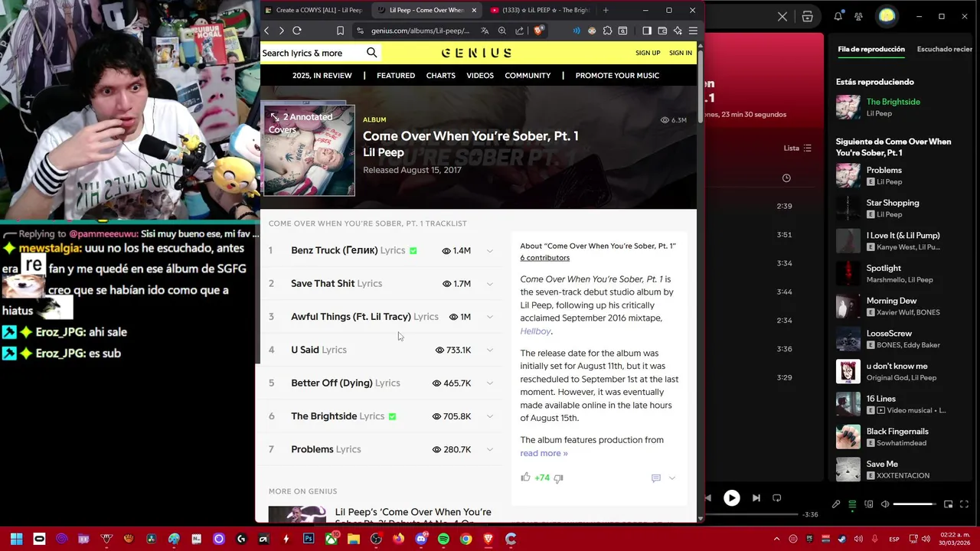This screenshot has width=980, height=551.
Task: Open the Brave Leo AI sparkle icon
Action: [x=678, y=31]
